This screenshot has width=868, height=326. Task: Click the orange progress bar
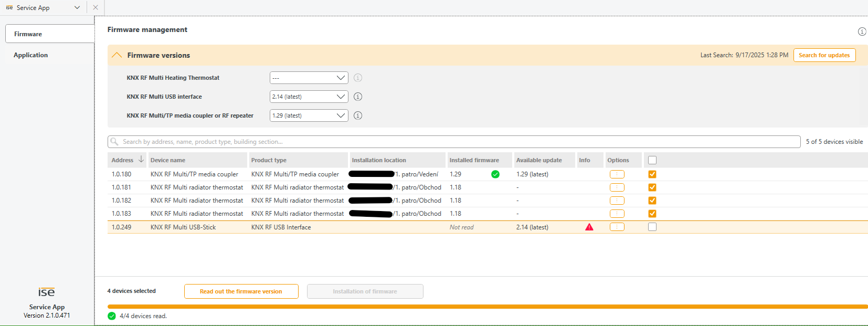pos(488,307)
